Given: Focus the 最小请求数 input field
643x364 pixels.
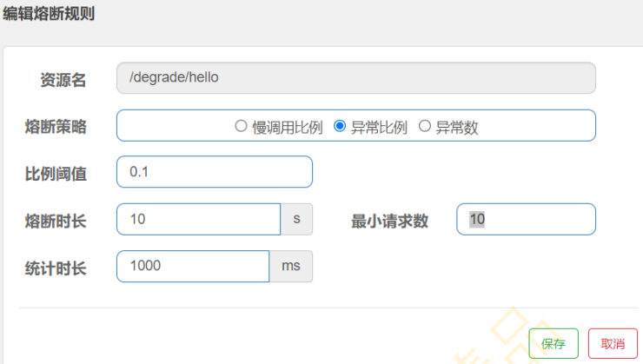Looking at the screenshot, I should tap(526, 219).
